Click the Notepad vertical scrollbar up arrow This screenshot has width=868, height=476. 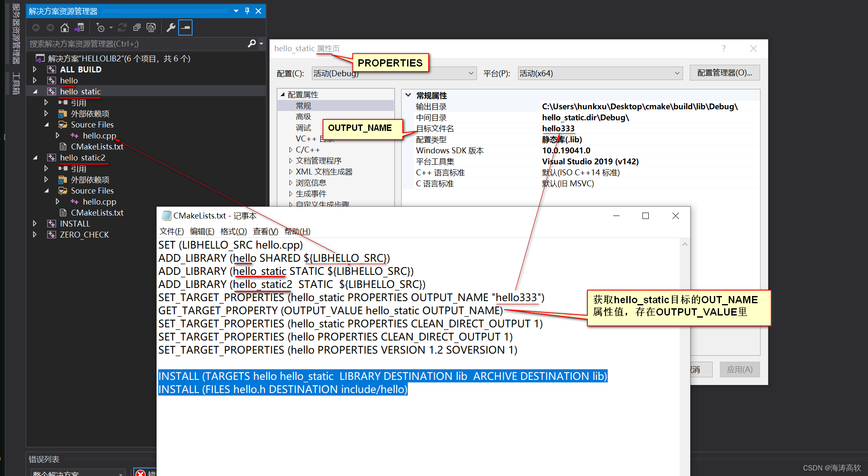click(x=685, y=244)
